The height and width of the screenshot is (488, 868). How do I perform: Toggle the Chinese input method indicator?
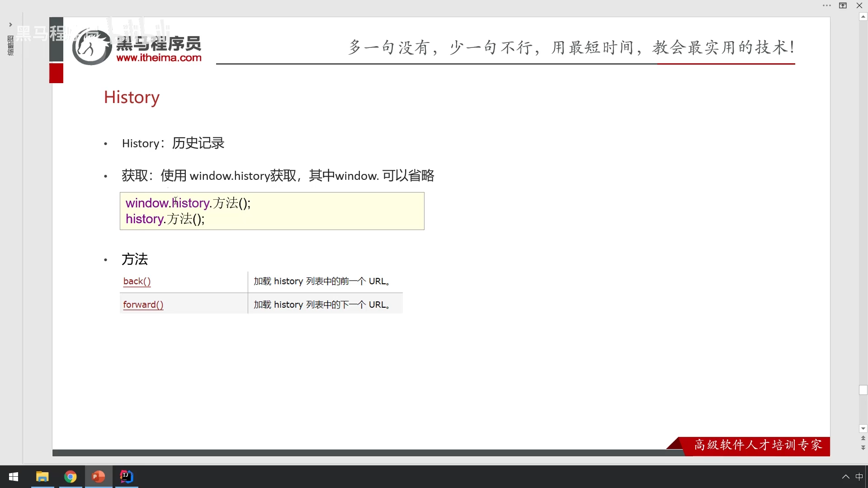coord(859,477)
